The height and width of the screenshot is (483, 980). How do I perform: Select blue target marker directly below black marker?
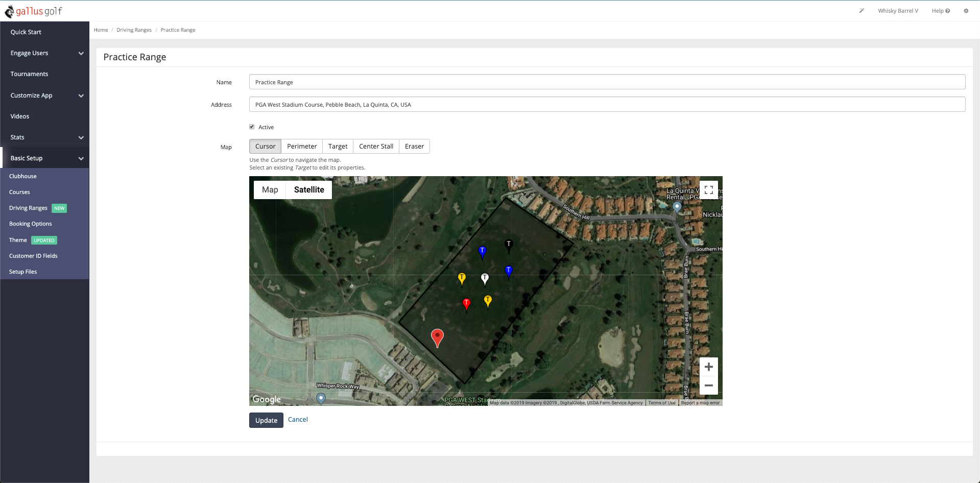(508, 272)
